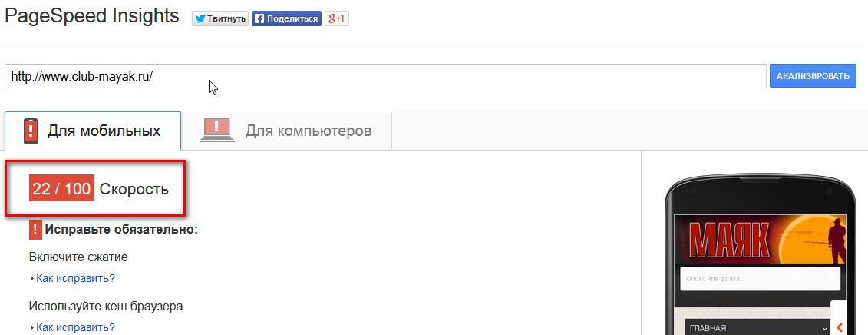Click the 22 / 100 speed score badge
The height and width of the screenshot is (335, 868).
click(x=61, y=189)
